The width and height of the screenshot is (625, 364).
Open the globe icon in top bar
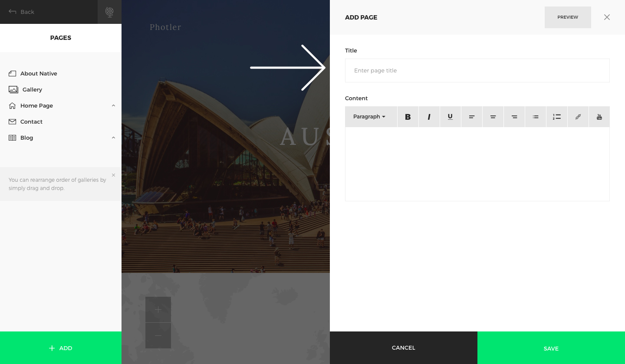109,12
